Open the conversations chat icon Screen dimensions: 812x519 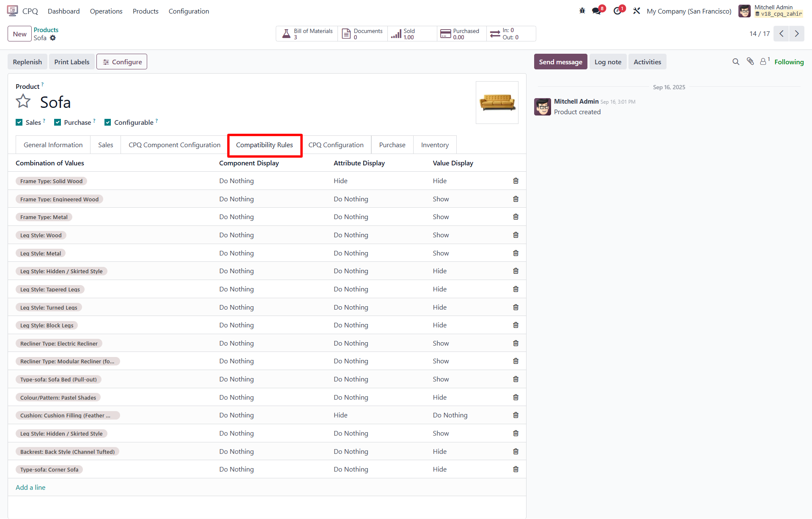coord(597,11)
